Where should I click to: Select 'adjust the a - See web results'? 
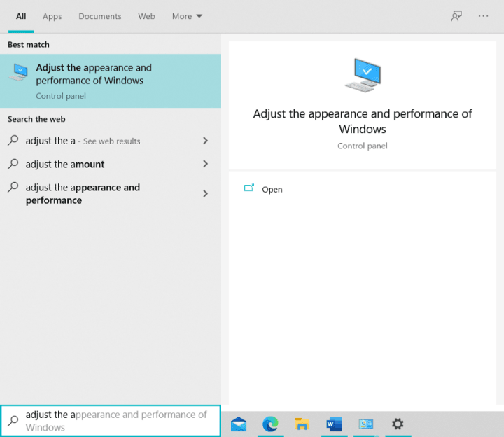coord(111,141)
